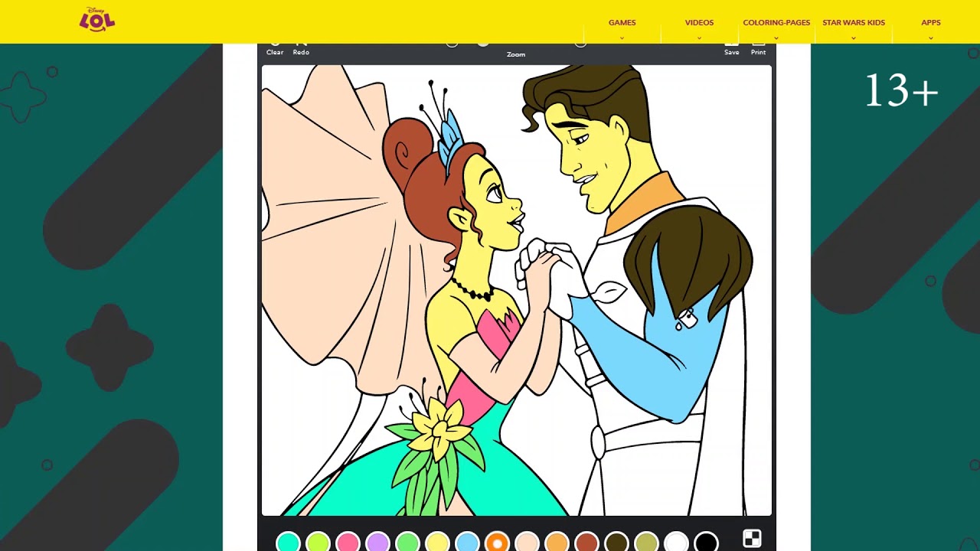980x551 pixels.
Task: Pick the dark brown color swatch
Action: click(616, 543)
